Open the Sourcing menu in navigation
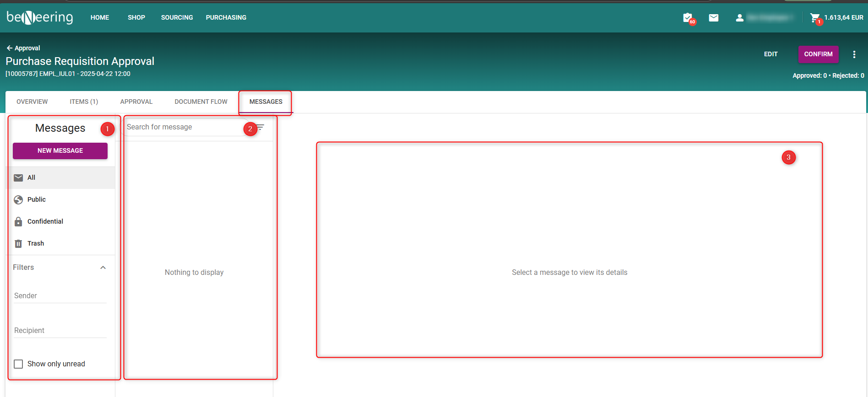Viewport: 868px width, 397px height. [x=177, y=17]
